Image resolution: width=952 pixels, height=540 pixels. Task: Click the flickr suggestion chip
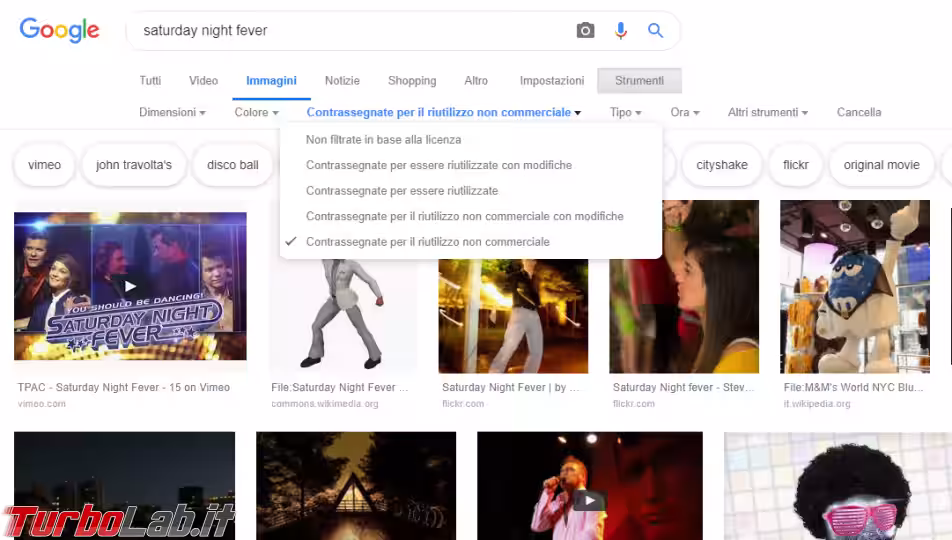pyautogui.click(x=795, y=165)
